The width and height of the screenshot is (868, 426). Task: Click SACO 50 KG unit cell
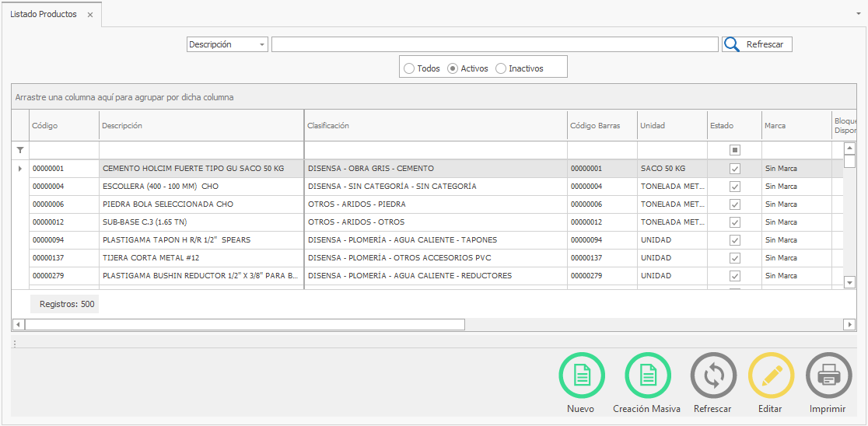tap(672, 168)
